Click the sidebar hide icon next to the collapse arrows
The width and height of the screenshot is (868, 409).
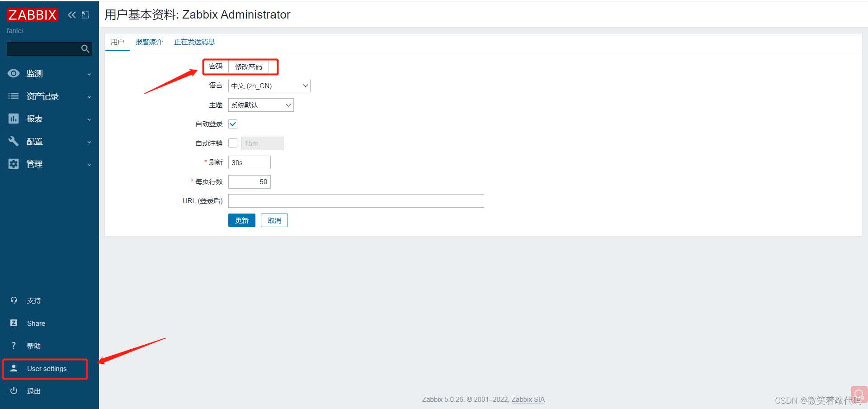point(85,15)
